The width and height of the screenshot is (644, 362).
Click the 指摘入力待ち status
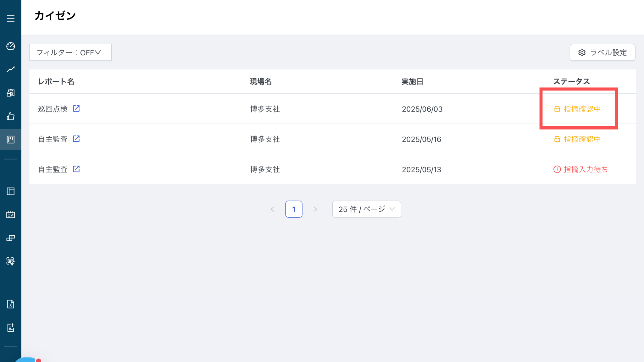click(x=580, y=169)
